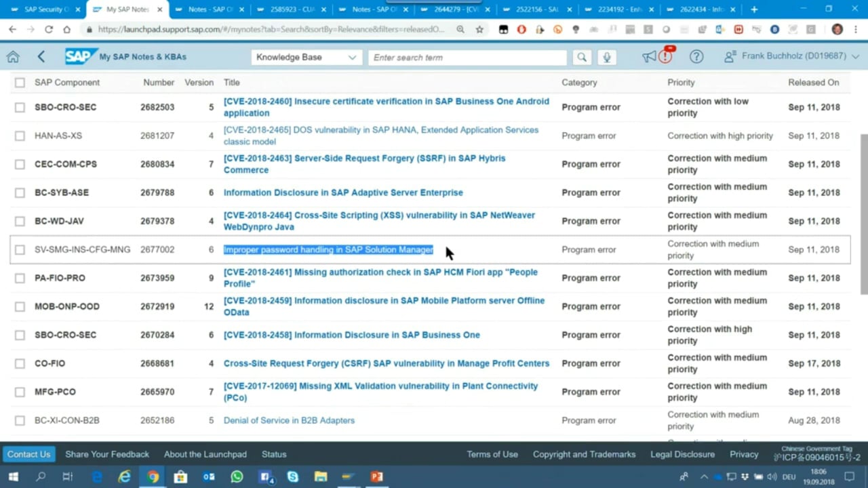Open Windows Start menu
The height and width of the screenshot is (488, 868).
(x=13, y=477)
